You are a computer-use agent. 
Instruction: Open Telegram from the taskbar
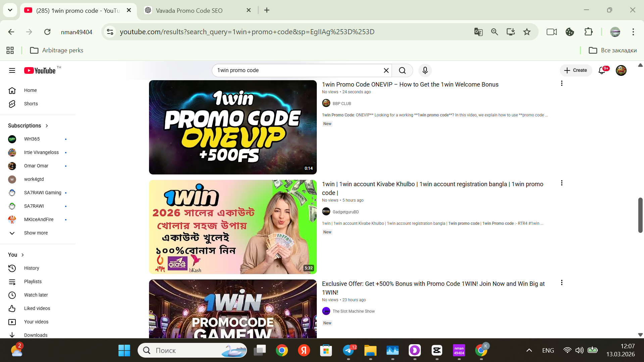tap(348, 350)
